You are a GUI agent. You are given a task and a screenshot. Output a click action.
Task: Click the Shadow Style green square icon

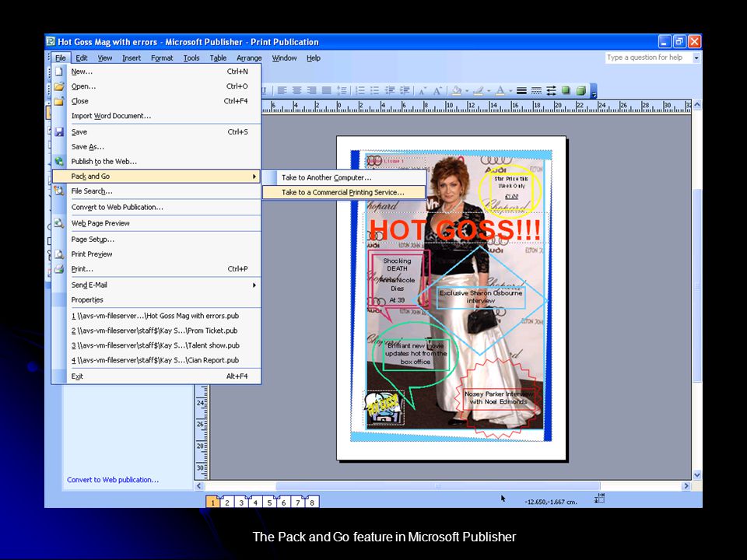pyautogui.click(x=566, y=90)
